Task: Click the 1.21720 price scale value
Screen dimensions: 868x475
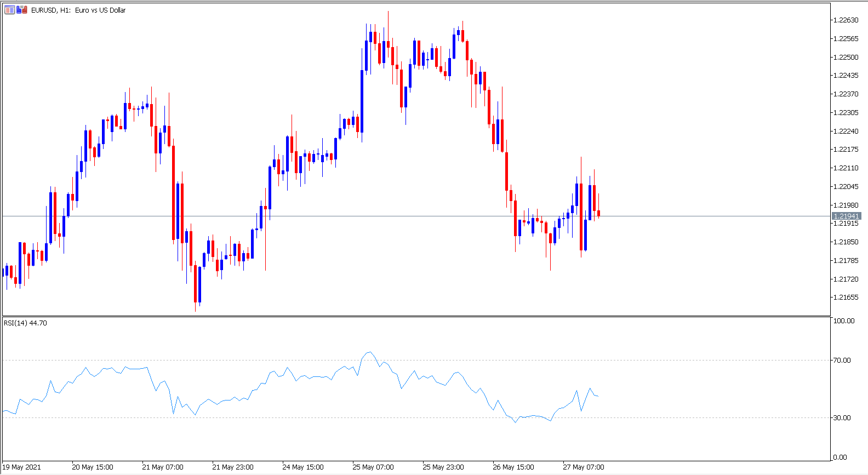Action: pos(846,279)
